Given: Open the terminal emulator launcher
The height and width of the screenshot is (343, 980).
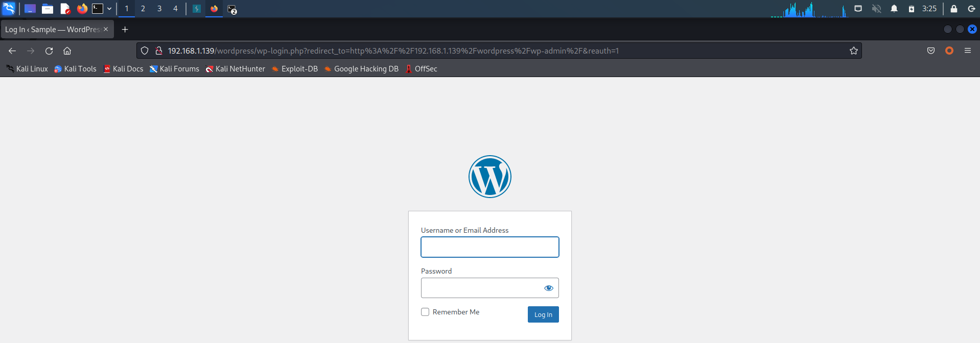Looking at the screenshot, I should [x=98, y=9].
